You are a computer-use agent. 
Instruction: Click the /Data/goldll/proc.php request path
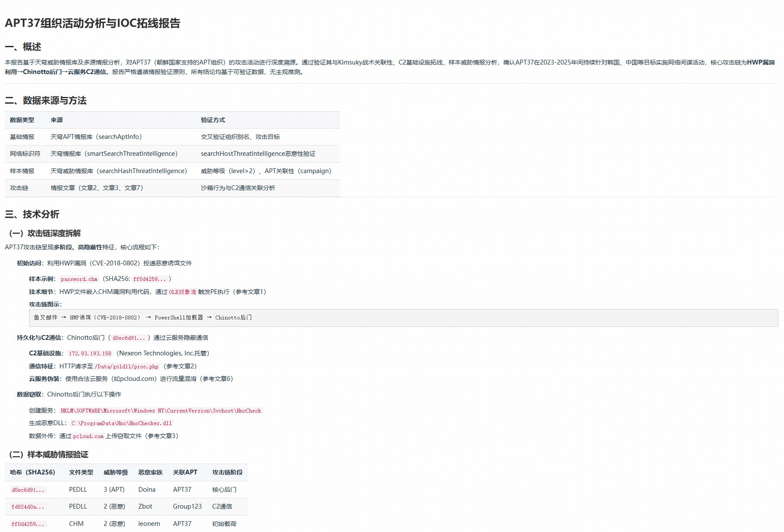[x=127, y=366]
